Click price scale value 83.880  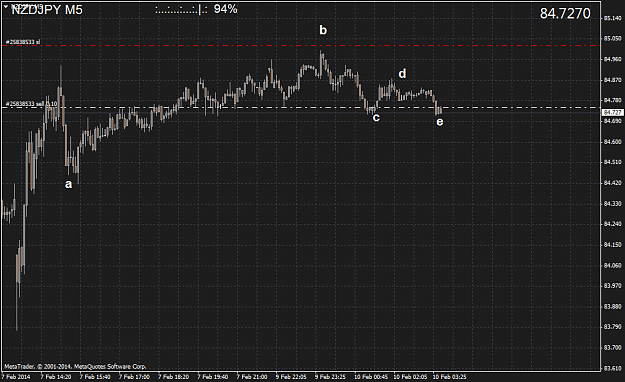[613, 306]
